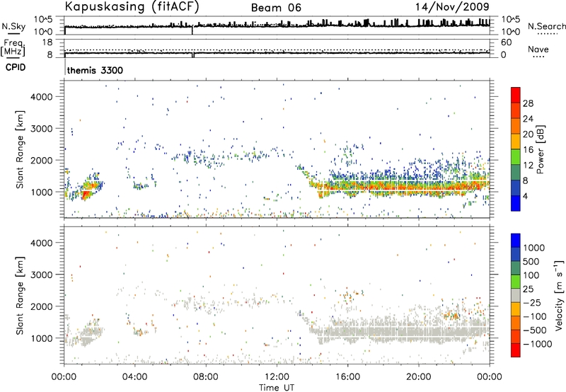566x392 pixels.
Task: Click the strong red echo patch near 01:00 in power panel
Action: pos(86,195)
